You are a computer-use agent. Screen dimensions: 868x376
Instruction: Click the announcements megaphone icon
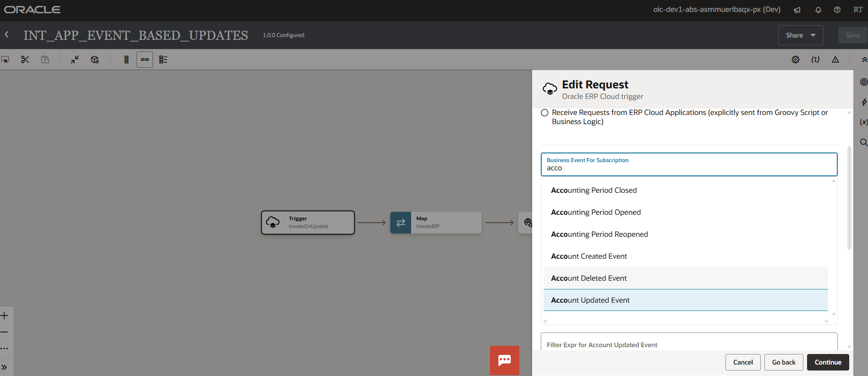click(797, 10)
